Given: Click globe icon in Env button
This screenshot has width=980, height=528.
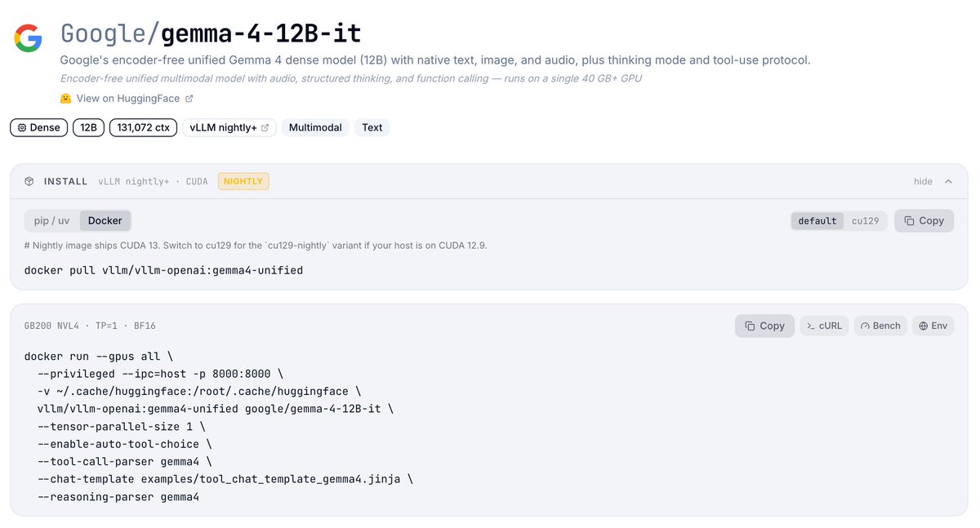Looking at the screenshot, I should (x=923, y=326).
